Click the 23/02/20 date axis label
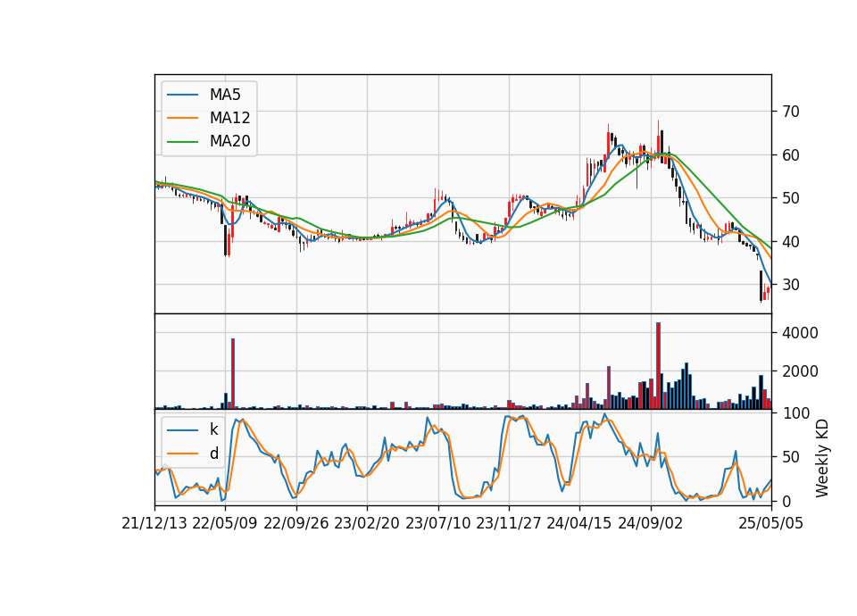 [367, 524]
